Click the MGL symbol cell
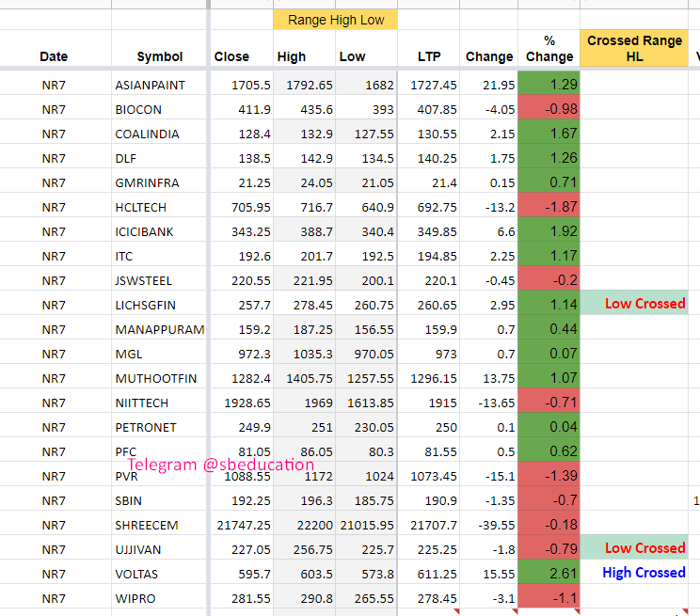Image resolution: width=700 pixels, height=616 pixels. click(x=159, y=354)
